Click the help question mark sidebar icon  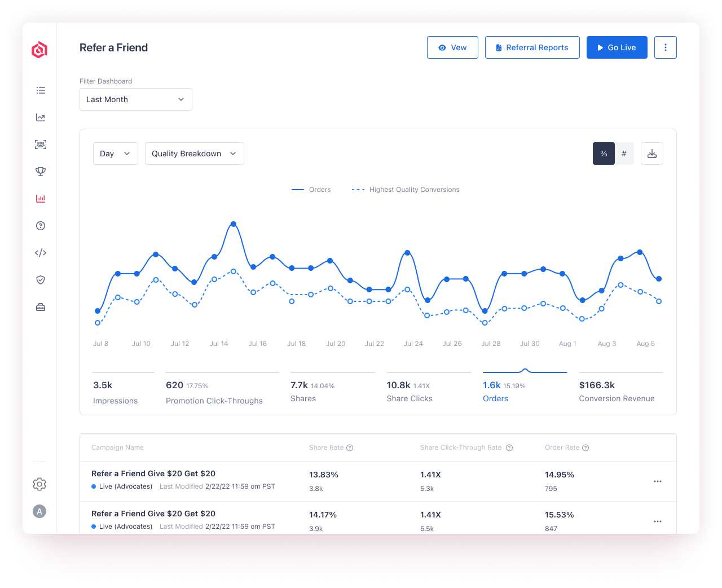(41, 226)
